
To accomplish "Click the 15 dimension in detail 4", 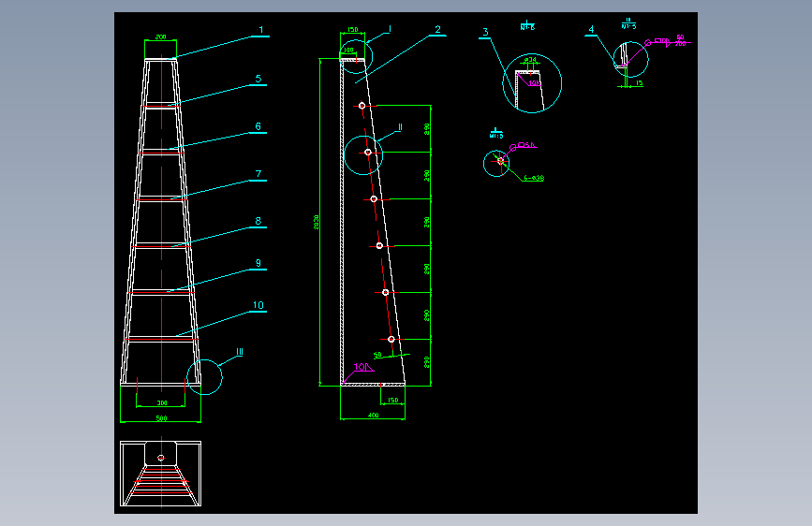I will (x=639, y=83).
